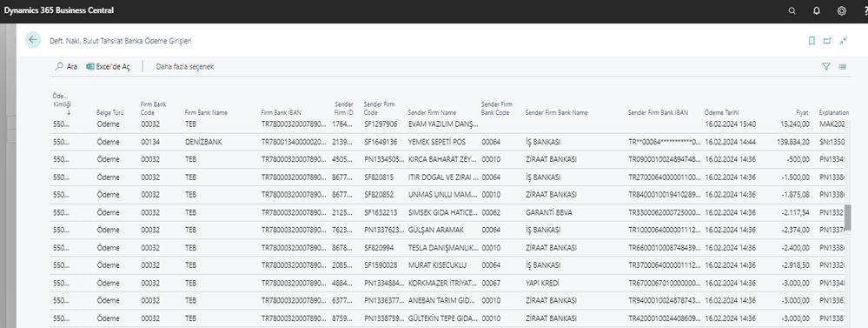Click the GÜLŞAN ARAMAK cell
Viewport: 868px width, 328px height.
435,230
